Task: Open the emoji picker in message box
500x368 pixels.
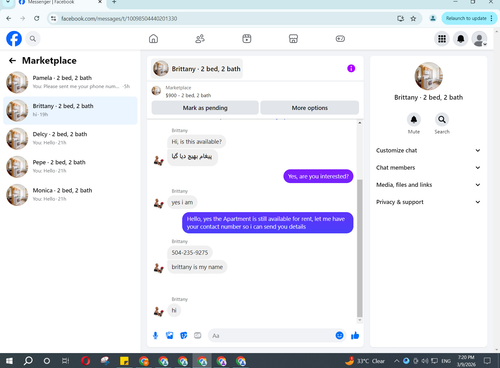Action: 339,335
